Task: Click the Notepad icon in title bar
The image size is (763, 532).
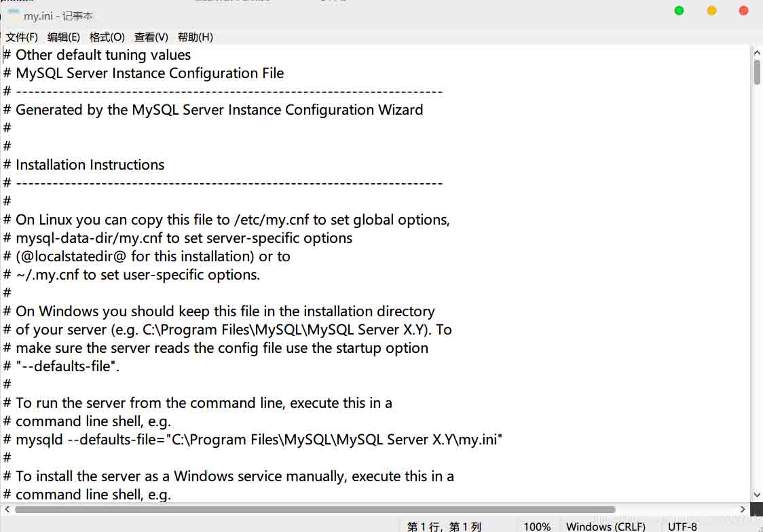Action: click(14, 15)
